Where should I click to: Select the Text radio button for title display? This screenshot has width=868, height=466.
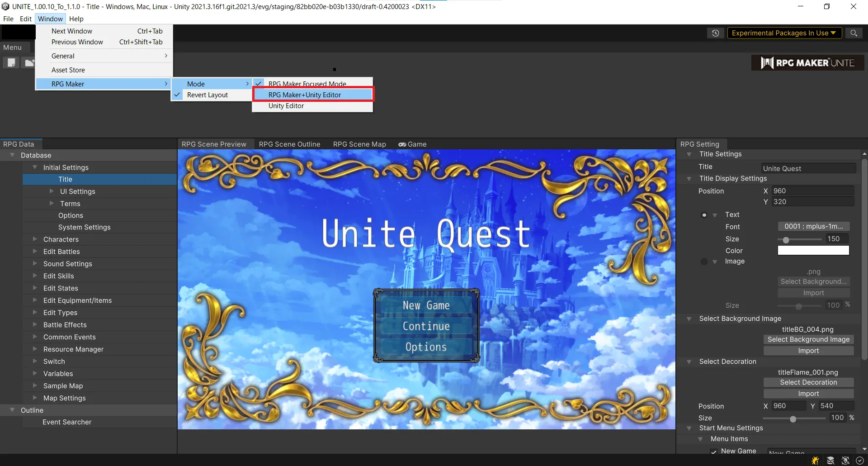click(704, 215)
